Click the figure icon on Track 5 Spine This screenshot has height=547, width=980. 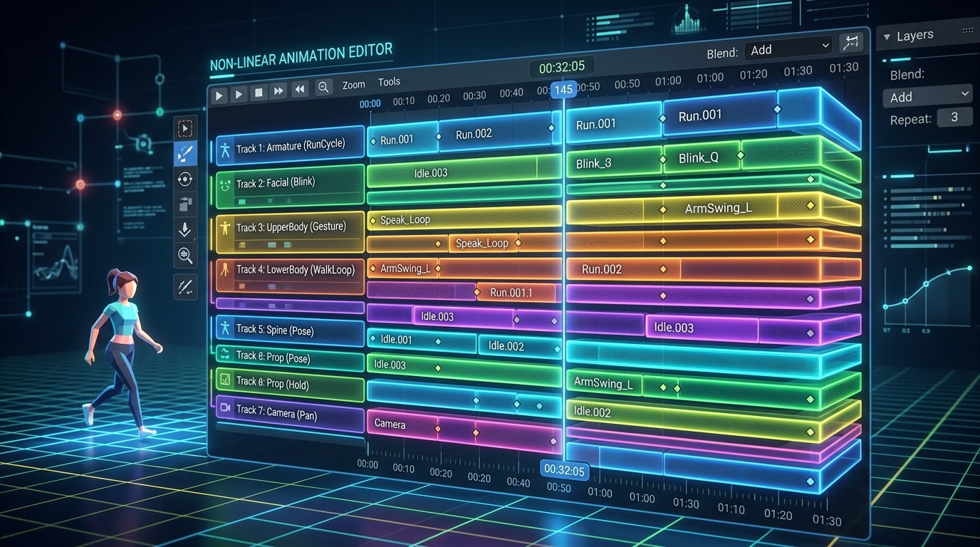pos(225,328)
